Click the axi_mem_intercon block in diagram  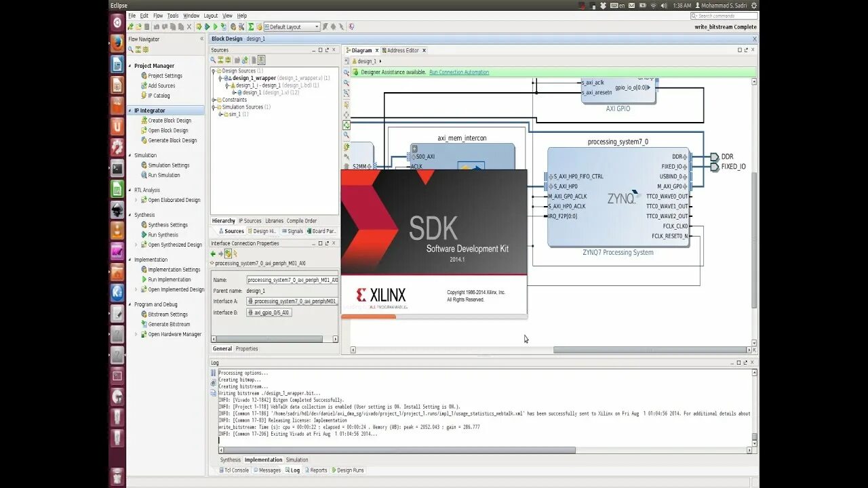[462, 157]
